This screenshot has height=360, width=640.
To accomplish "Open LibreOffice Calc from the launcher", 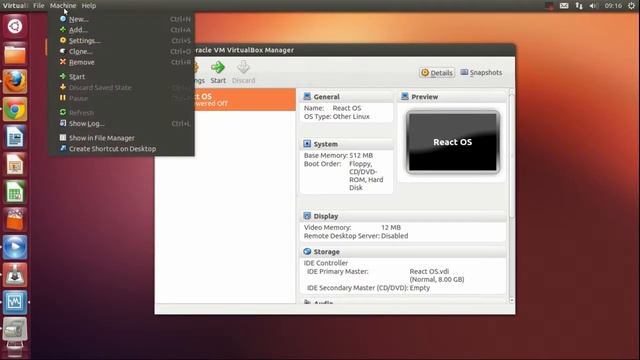I will pyautogui.click(x=15, y=192).
